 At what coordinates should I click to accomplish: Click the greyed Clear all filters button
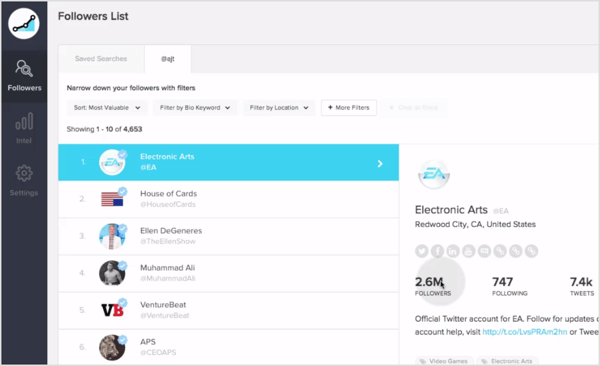pos(413,108)
